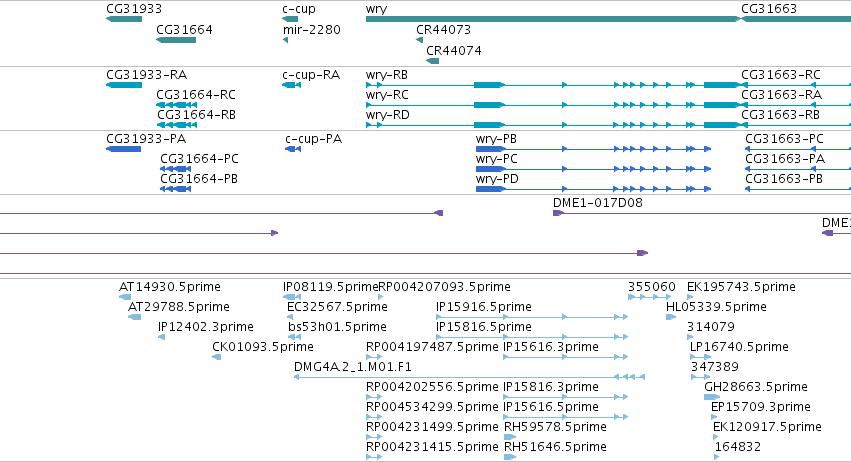Click transcript c-cup-RA
This screenshot has height=462, width=851.
[x=311, y=75]
